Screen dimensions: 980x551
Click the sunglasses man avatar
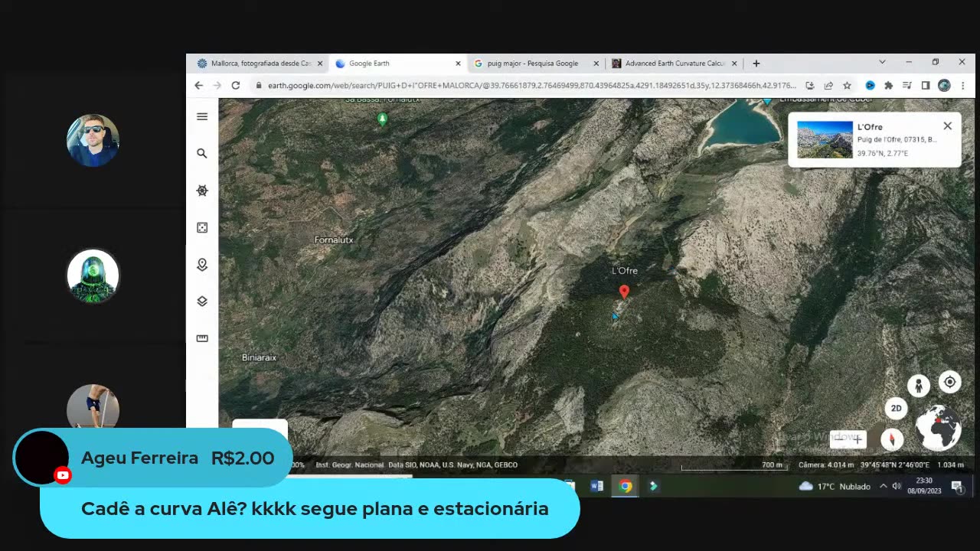click(93, 141)
